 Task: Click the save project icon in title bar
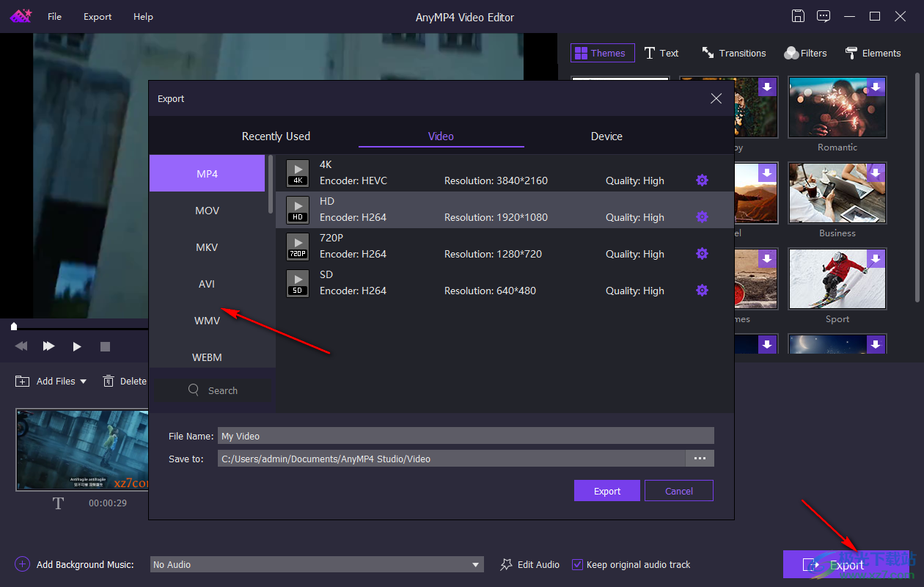pos(799,16)
